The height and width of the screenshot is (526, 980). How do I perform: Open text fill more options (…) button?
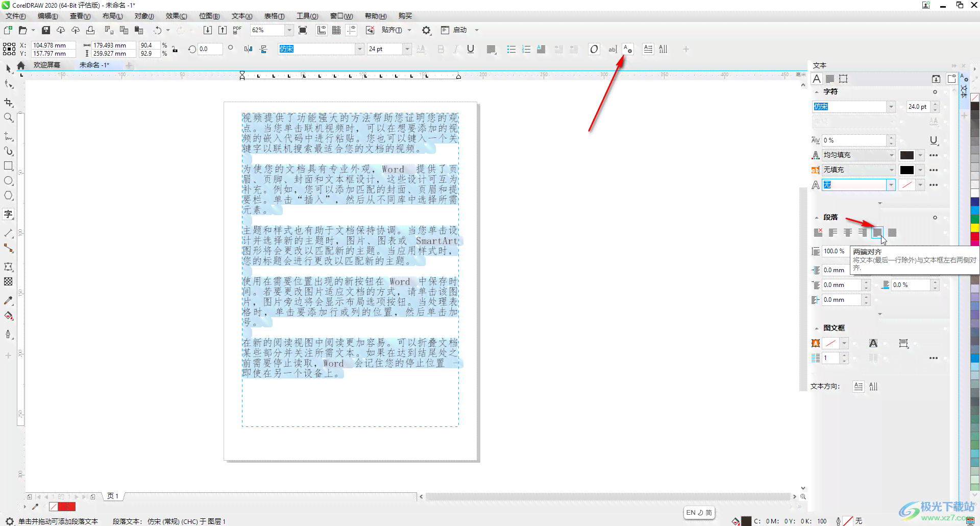pos(934,155)
